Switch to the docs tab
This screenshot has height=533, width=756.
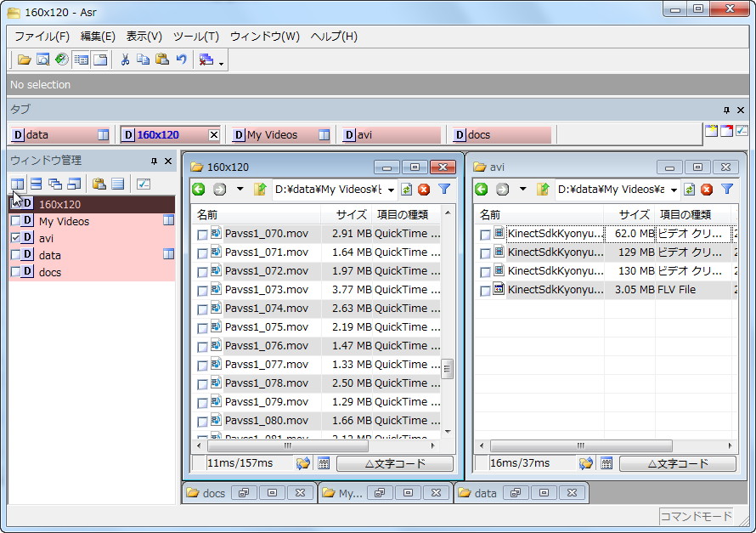pyautogui.click(x=502, y=135)
